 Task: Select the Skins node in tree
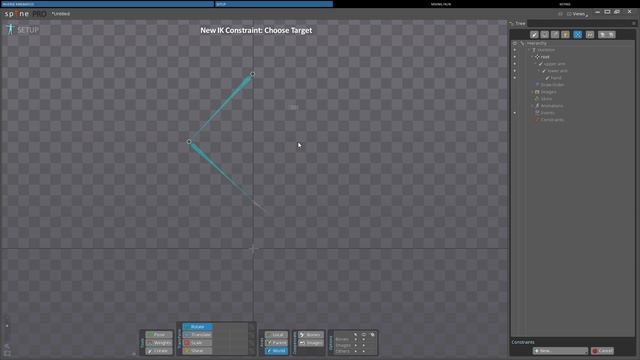(546, 99)
